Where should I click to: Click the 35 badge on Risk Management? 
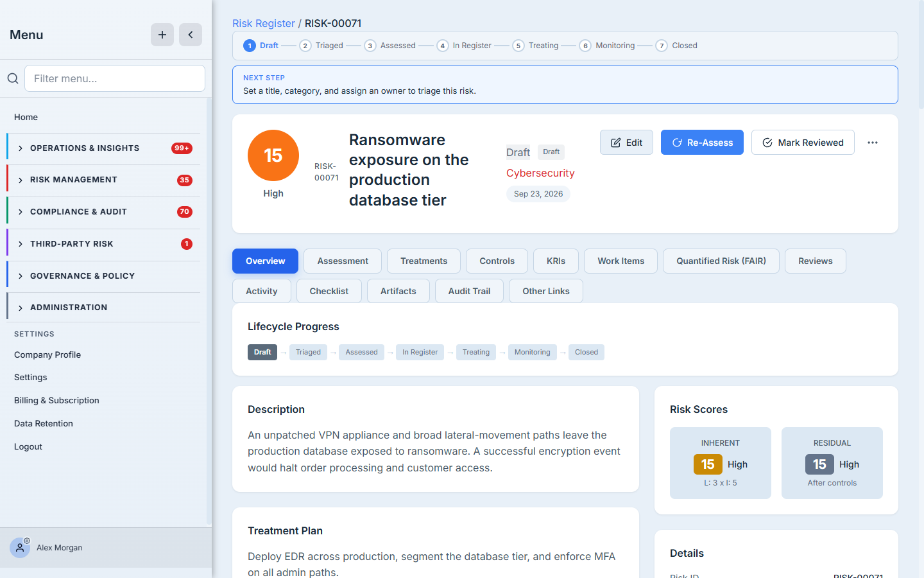[185, 180]
